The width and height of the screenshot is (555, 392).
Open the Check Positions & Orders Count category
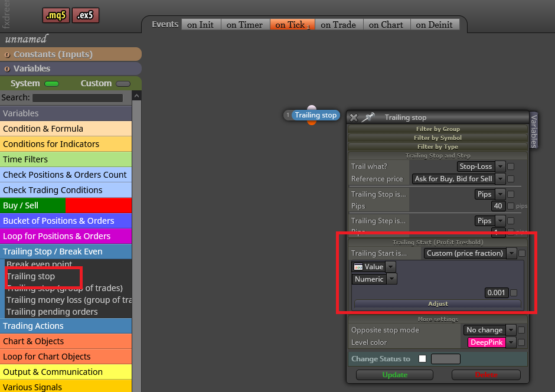tap(66, 175)
